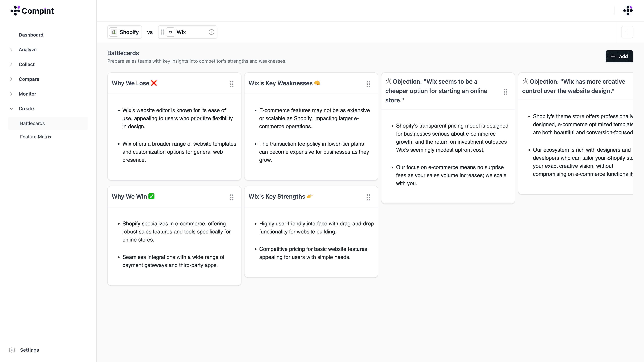The image size is (644, 362).
Task: Open the Compint dots menu icon top right
Action: [628, 11]
